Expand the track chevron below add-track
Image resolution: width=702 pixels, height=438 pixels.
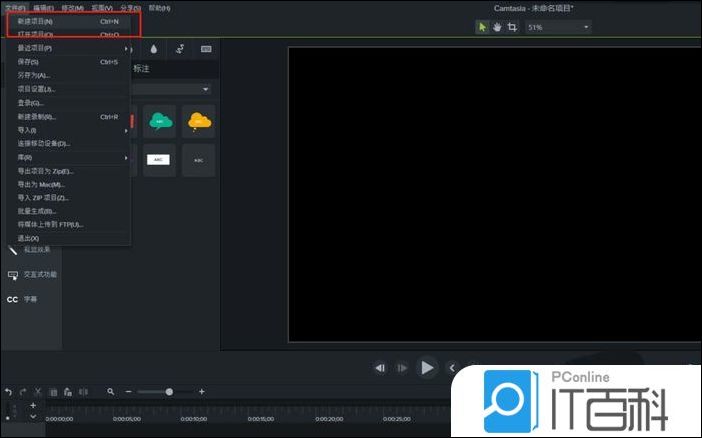[33, 417]
